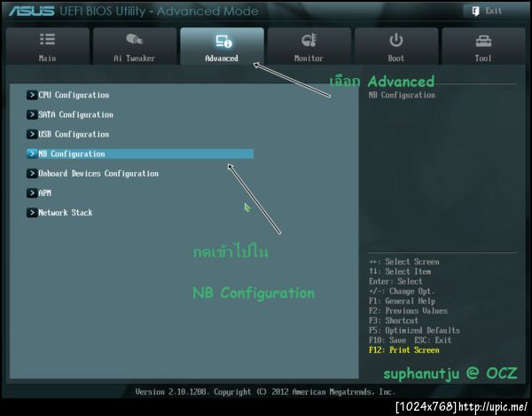
Task: Select the Advanced tab label
Action: pos(222,59)
